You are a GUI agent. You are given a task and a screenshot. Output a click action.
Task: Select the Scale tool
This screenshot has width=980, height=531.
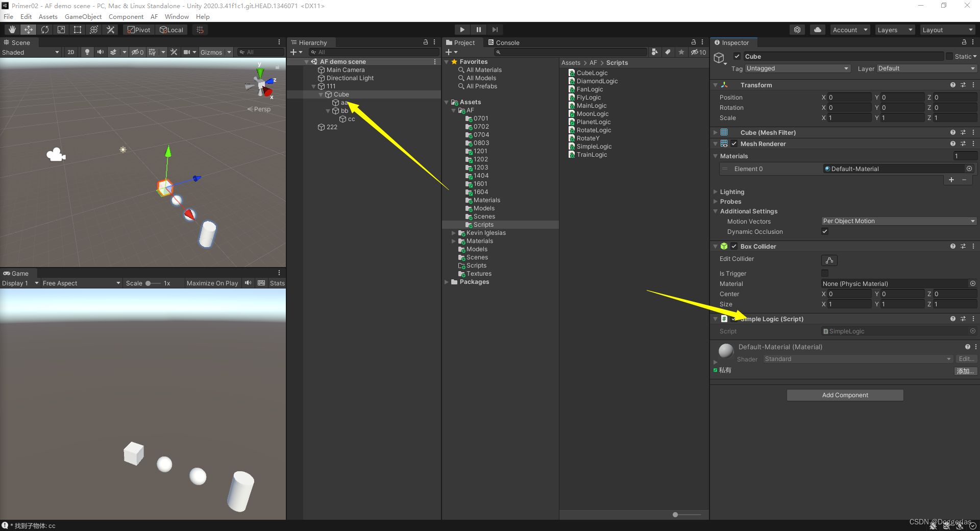tap(61, 30)
